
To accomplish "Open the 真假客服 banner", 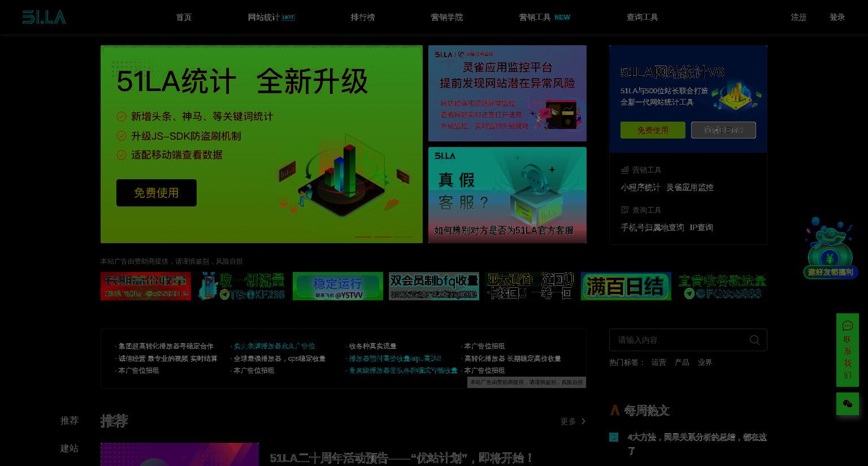I will pyautogui.click(x=507, y=195).
